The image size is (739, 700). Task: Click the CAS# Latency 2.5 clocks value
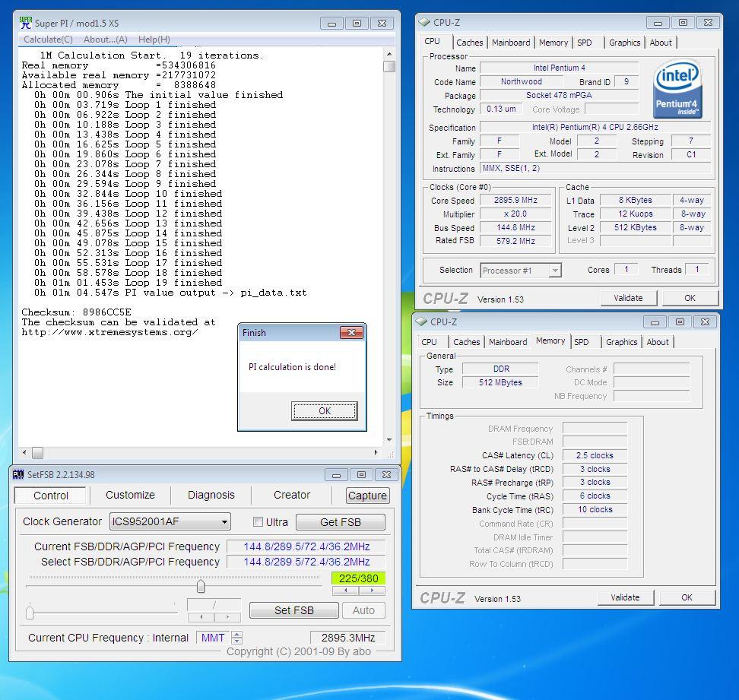click(595, 455)
